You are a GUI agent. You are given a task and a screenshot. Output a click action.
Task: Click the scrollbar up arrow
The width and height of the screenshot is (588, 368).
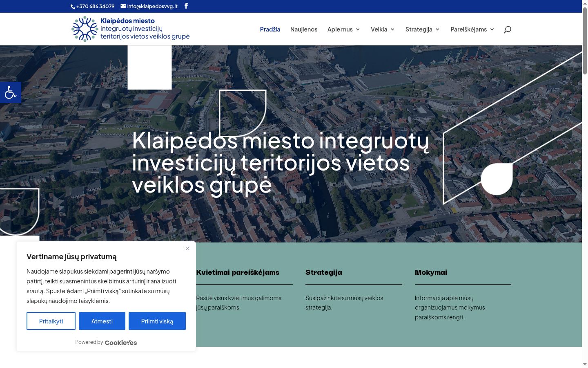pos(585,3)
